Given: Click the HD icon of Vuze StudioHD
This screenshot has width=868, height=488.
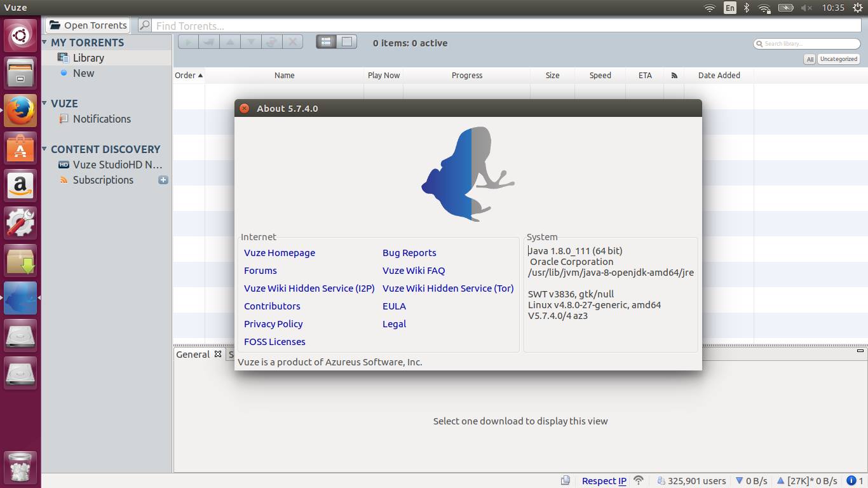Looking at the screenshot, I should point(64,165).
